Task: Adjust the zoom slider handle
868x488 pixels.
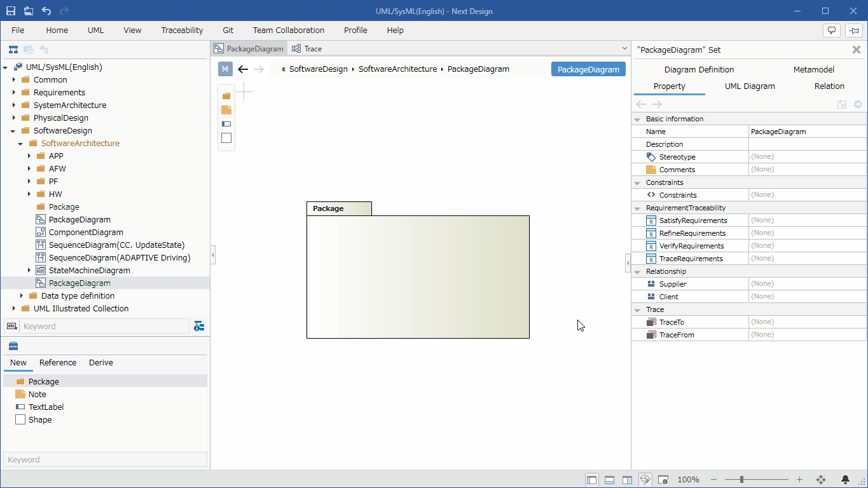Action: [x=741, y=480]
